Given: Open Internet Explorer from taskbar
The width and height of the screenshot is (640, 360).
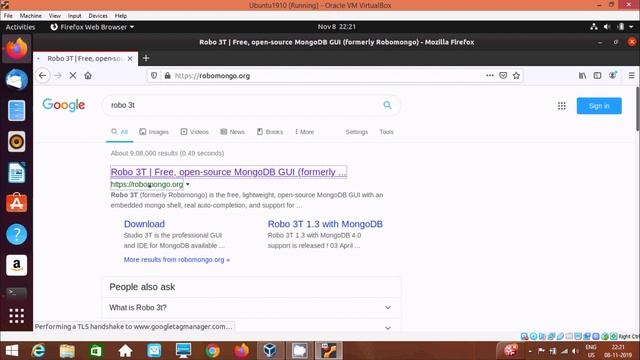Looking at the screenshot, I should tap(39, 351).
